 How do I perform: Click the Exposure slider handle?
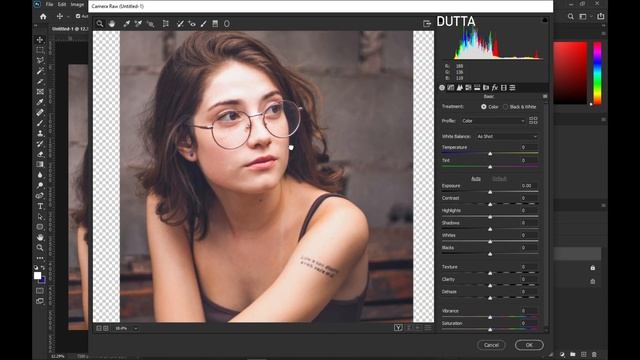coord(490,192)
